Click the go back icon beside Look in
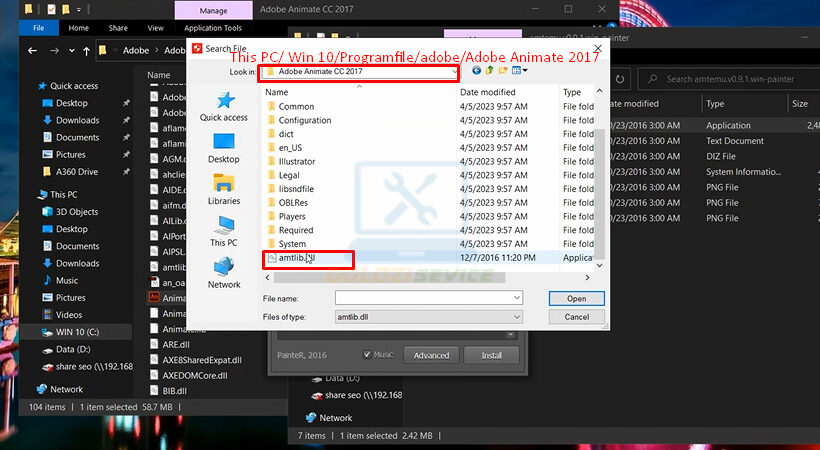 (x=477, y=71)
